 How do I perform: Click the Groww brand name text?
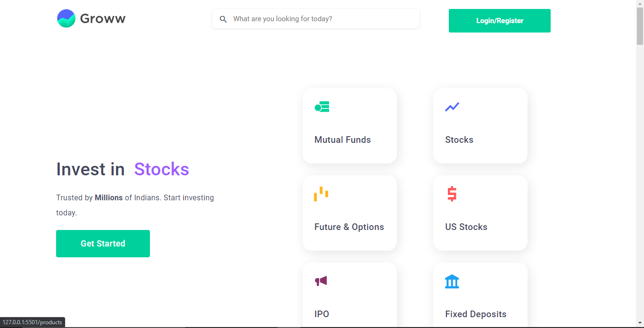pyautogui.click(x=103, y=19)
